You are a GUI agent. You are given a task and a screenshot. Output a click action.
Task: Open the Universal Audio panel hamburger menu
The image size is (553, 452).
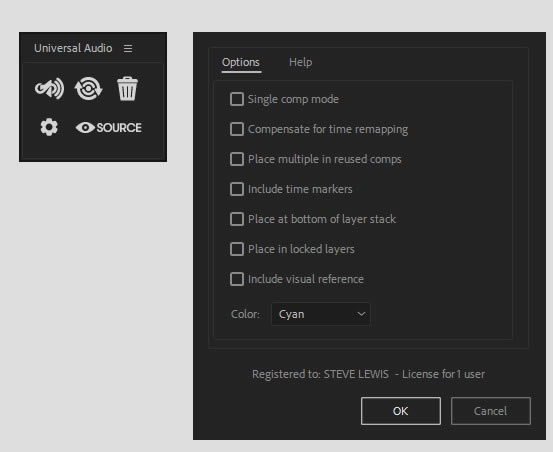click(128, 48)
